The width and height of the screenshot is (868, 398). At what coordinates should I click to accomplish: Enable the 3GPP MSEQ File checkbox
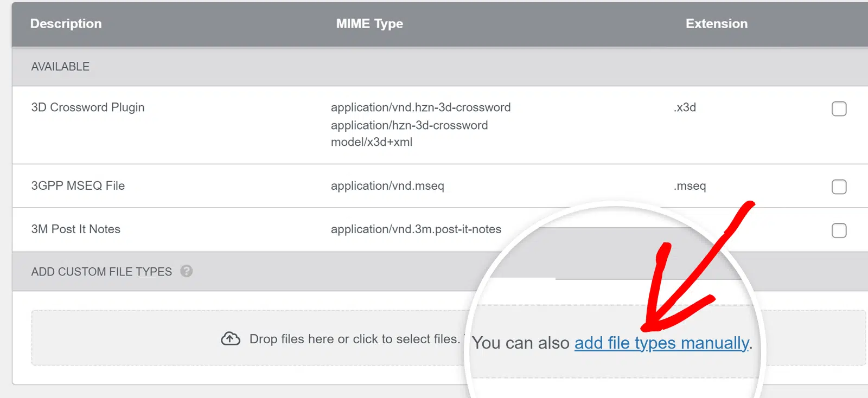click(839, 187)
